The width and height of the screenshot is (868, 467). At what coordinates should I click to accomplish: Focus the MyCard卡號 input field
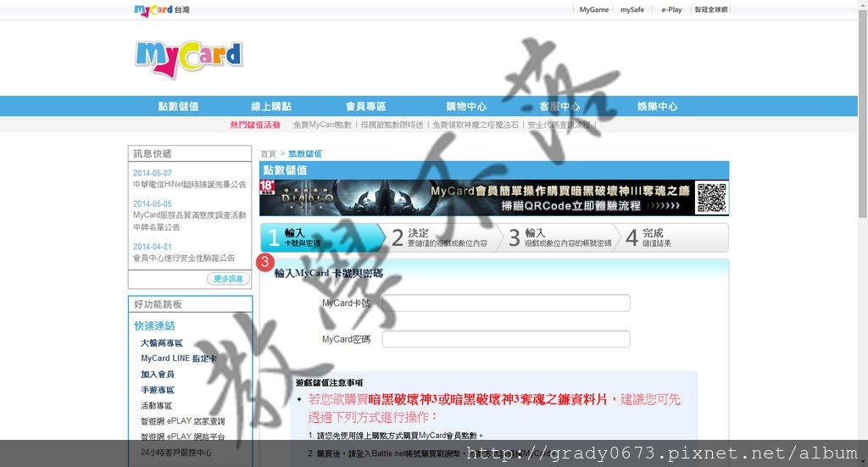pos(506,303)
